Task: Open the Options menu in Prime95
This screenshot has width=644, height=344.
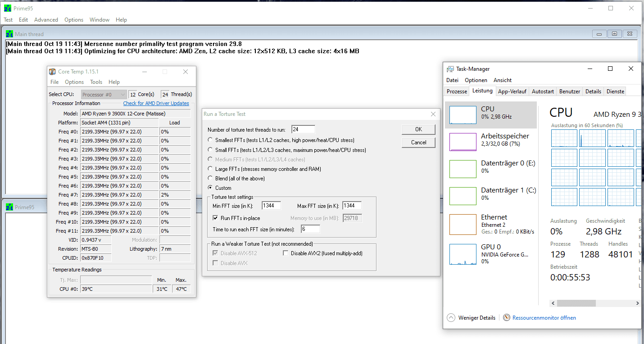Action: (x=74, y=20)
